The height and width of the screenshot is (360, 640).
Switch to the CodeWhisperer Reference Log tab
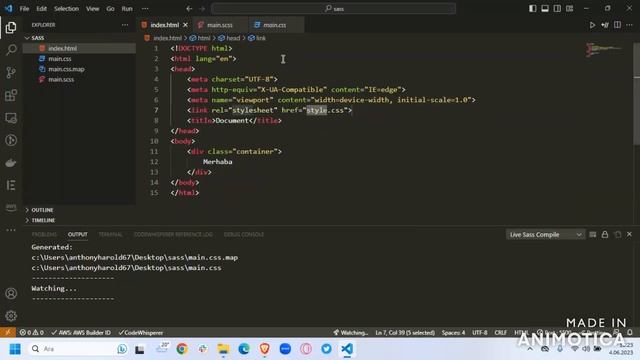click(x=173, y=234)
